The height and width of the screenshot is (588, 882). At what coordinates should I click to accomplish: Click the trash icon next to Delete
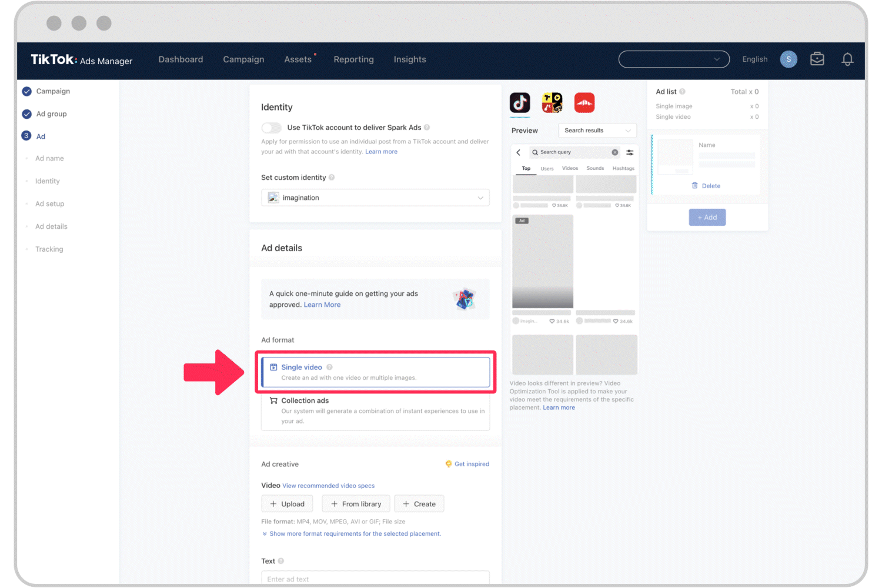[695, 186]
